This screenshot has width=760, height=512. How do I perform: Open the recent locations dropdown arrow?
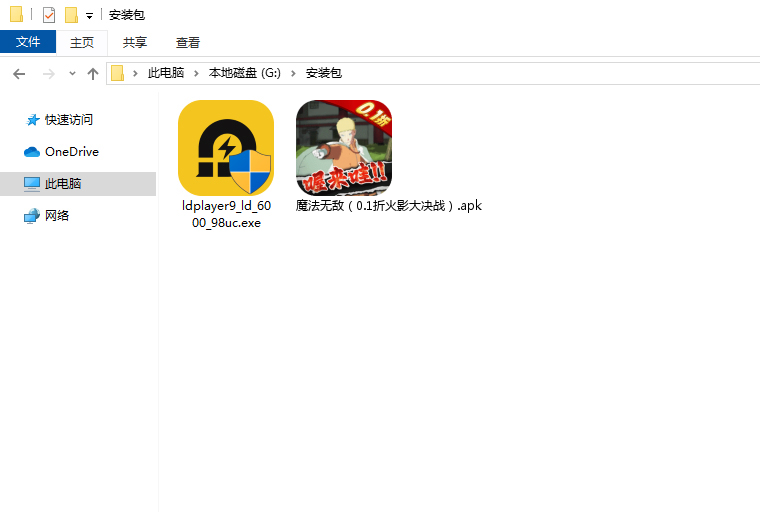[72, 74]
